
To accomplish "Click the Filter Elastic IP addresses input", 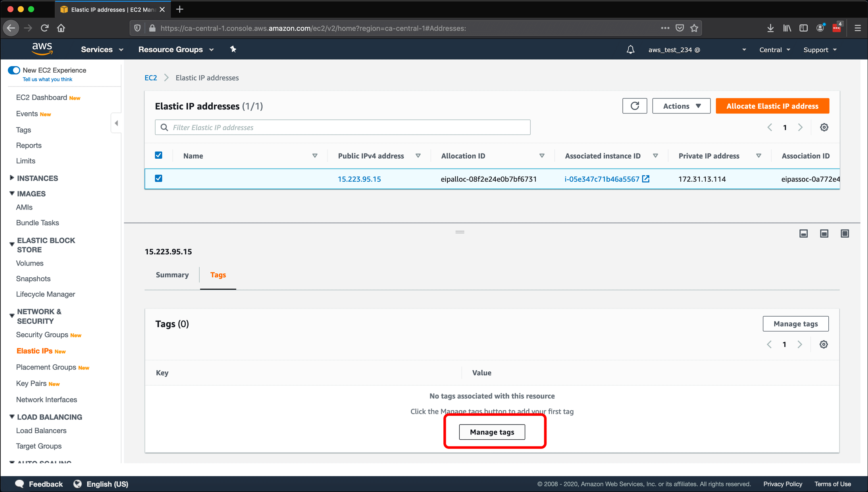I will click(x=343, y=127).
